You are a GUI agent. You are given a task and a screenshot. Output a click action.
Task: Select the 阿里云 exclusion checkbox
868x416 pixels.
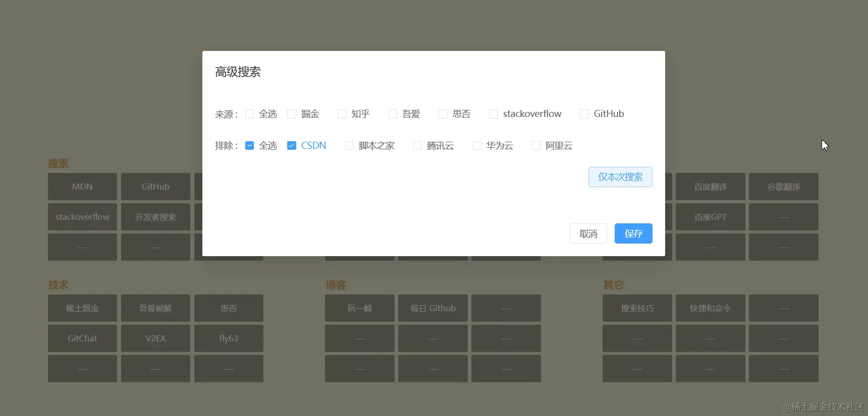(x=536, y=146)
